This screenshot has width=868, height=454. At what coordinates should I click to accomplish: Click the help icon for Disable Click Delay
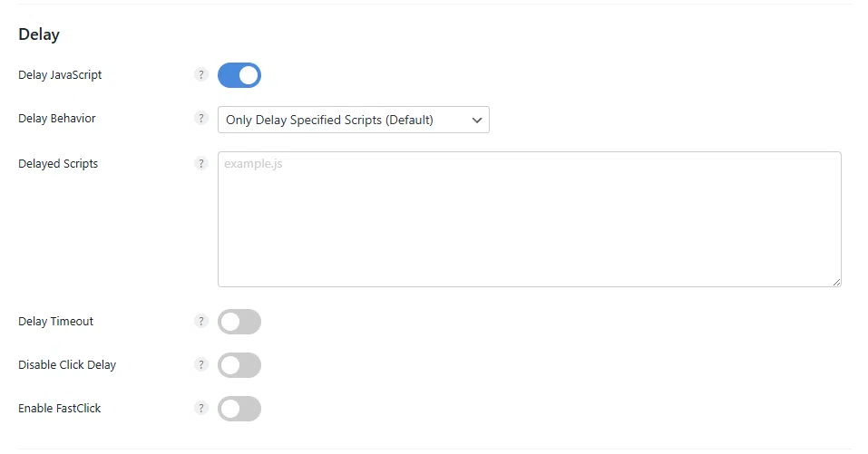(201, 365)
